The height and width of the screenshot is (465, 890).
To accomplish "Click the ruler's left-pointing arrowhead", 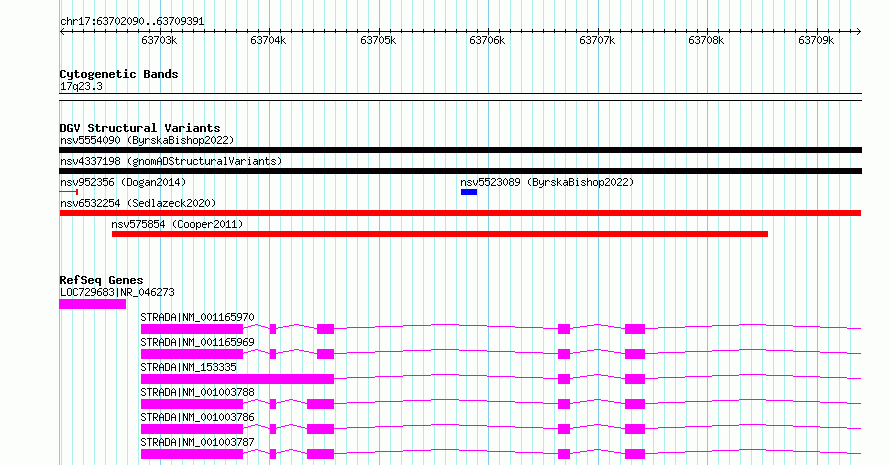I will point(62,32).
